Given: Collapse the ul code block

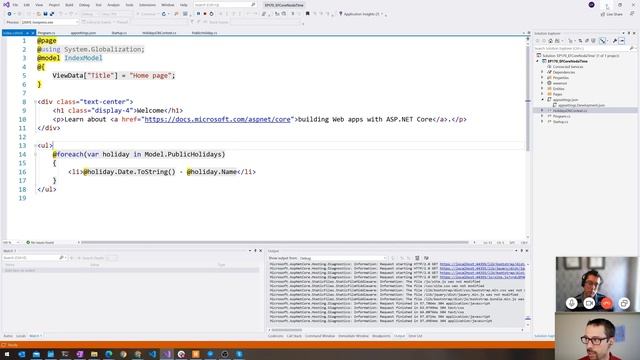Looking at the screenshot, I should pos(36,146).
